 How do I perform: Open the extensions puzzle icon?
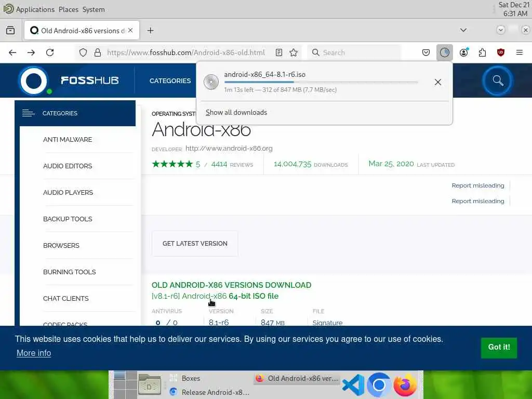tap(482, 52)
